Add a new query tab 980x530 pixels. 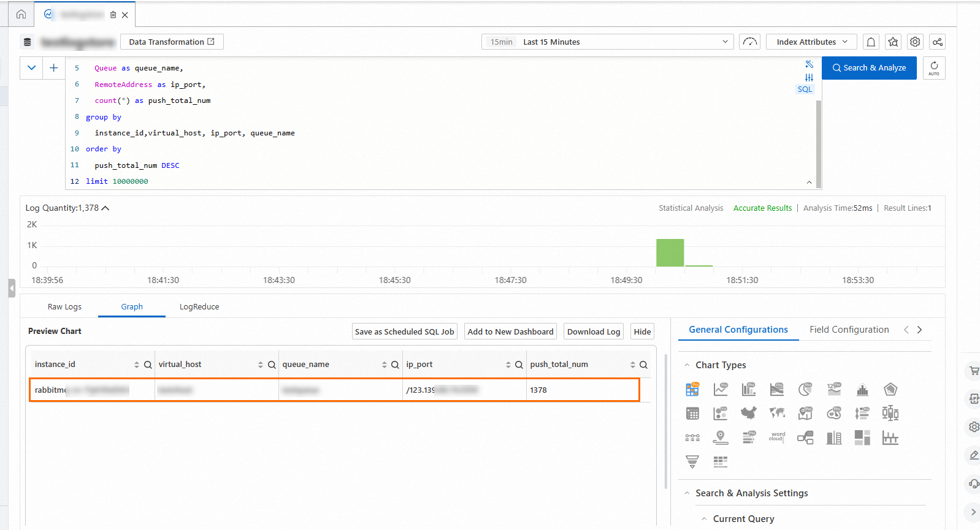53,68
